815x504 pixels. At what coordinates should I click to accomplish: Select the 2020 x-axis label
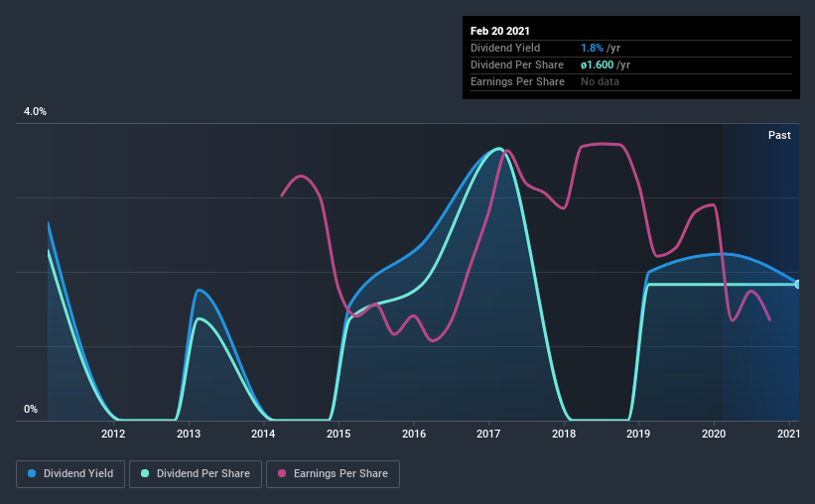[714, 434]
